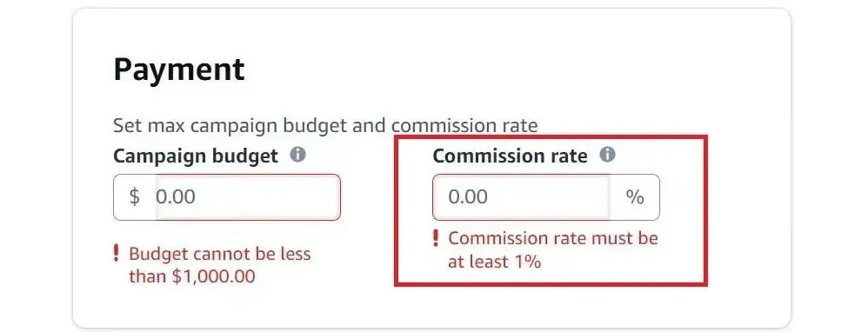Click the percent sign suffix in commission field
The image size is (868, 332).
635,197
